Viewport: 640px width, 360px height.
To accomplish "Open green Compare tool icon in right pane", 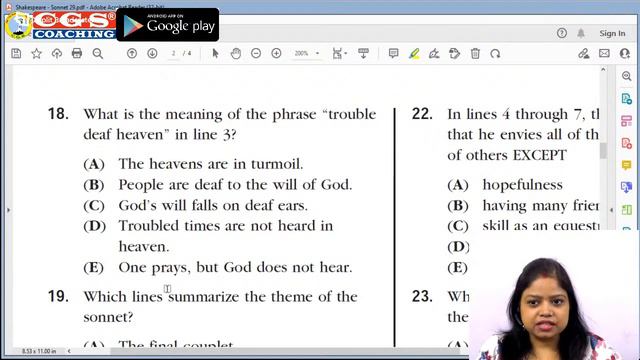I will pos(627,210).
